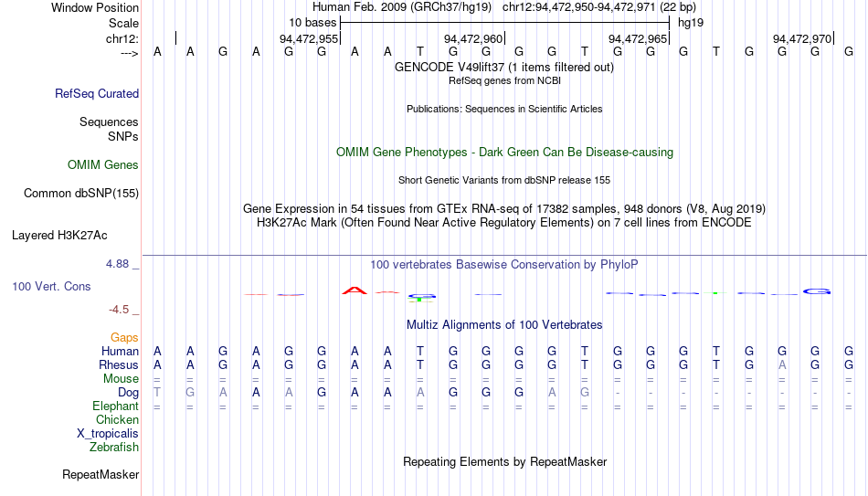
Task: Click the Common dbSNP(155) track label
Action: click(81, 194)
